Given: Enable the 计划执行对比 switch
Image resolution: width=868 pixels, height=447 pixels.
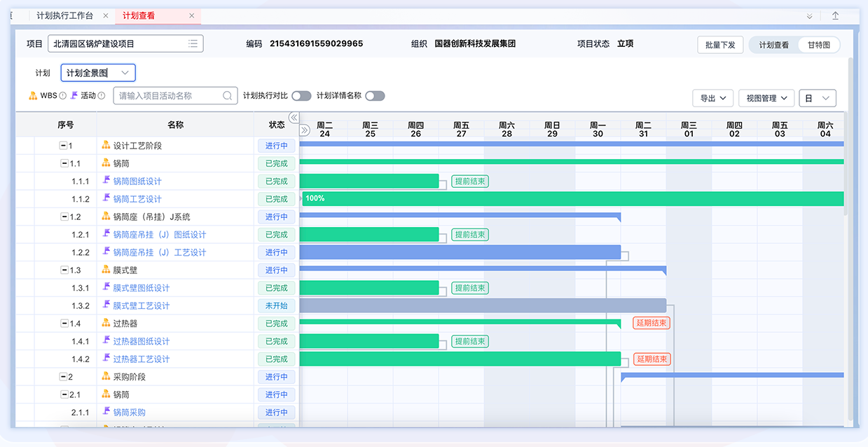Looking at the screenshot, I should coord(301,96).
